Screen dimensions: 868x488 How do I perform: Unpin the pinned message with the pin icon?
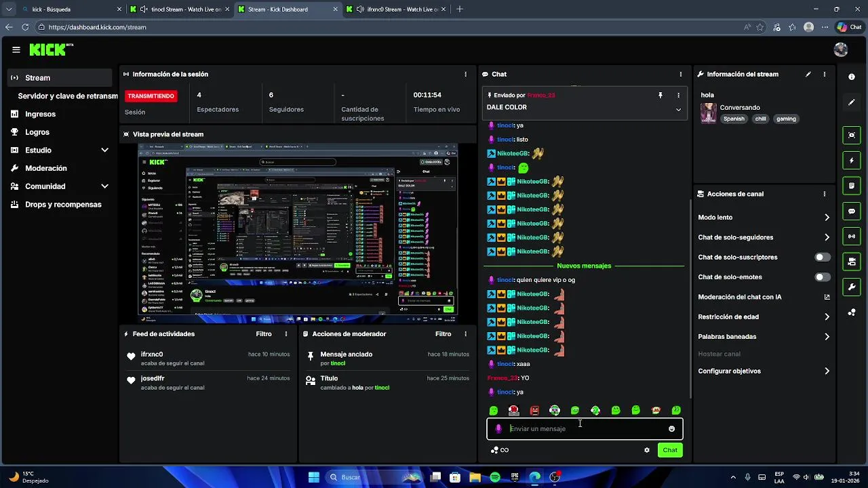click(660, 96)
